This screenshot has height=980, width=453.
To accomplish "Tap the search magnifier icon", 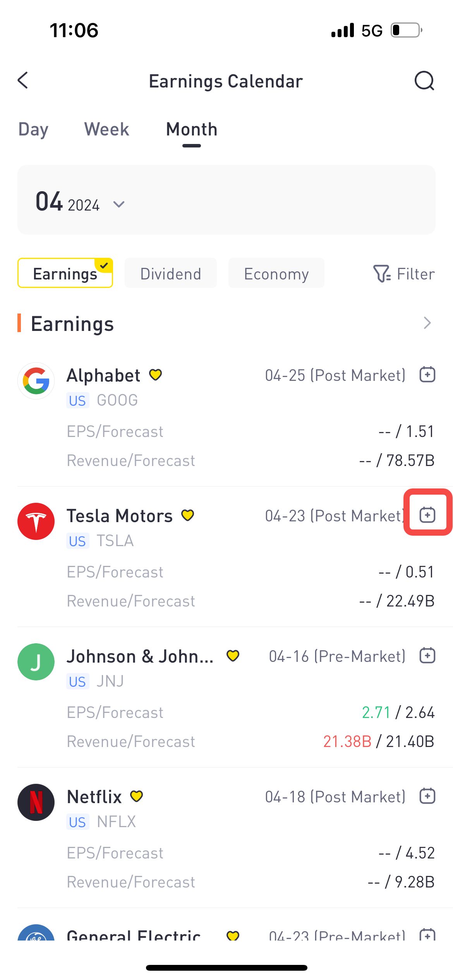I will [424, 81].
